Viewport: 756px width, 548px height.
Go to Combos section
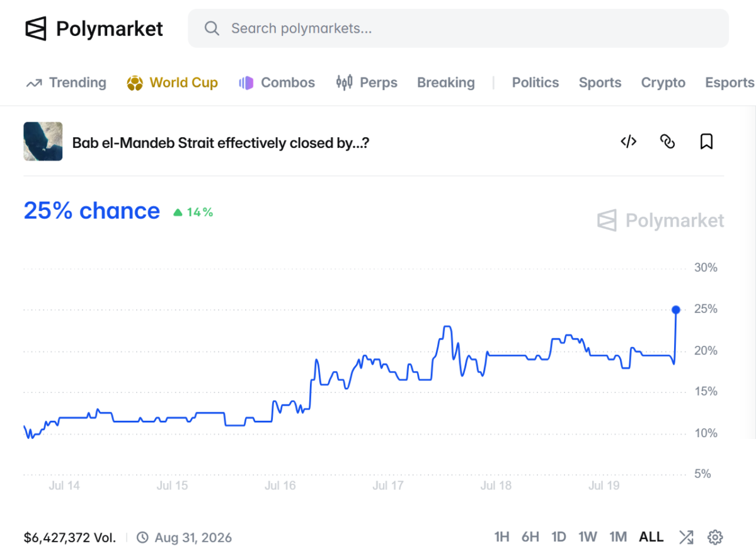click(277, 83)
